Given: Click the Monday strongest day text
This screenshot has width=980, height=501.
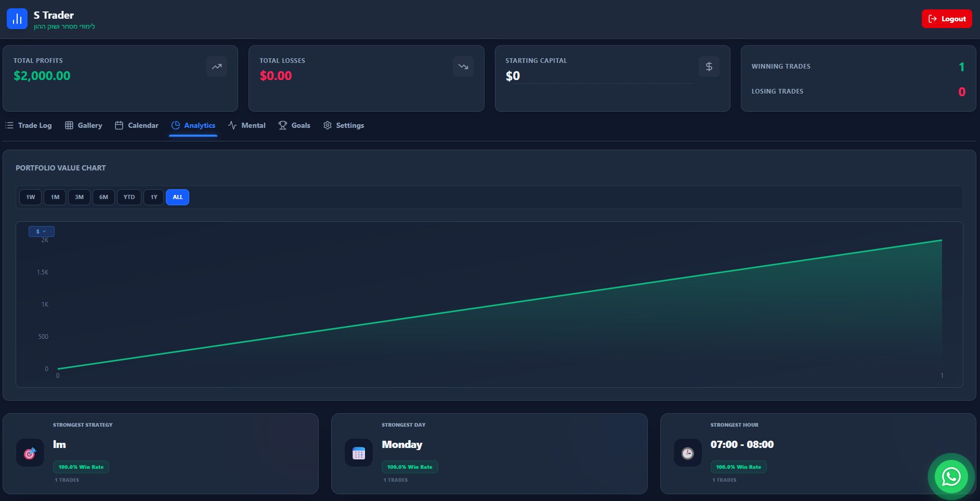Looking at the screenshot, I should point(402,444).
